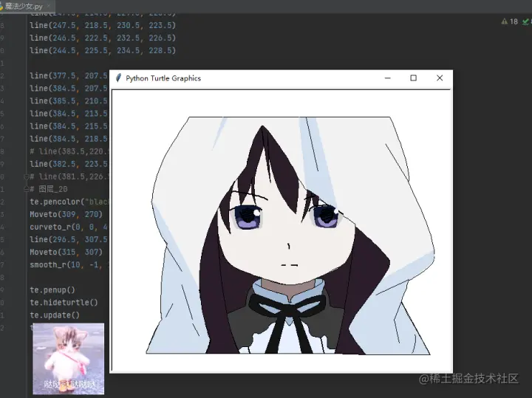Place cursor on the 'line(384.5, 218.5' code line
This screenshot has width=532, height=398.
69,139
